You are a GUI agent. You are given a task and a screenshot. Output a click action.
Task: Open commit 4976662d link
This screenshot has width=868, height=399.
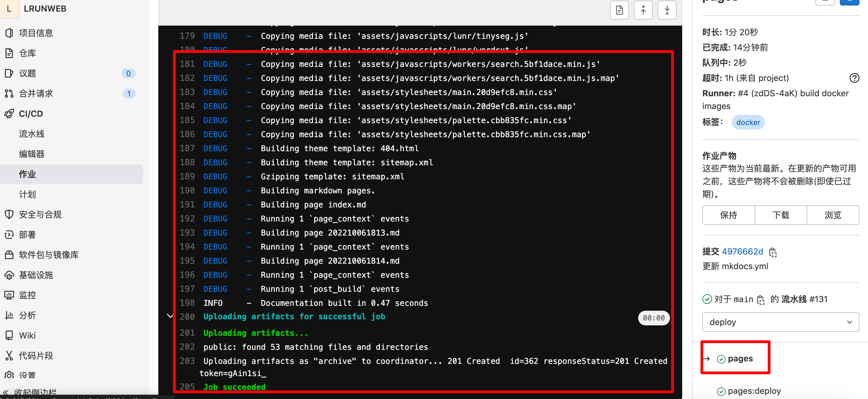coord(742,251)
